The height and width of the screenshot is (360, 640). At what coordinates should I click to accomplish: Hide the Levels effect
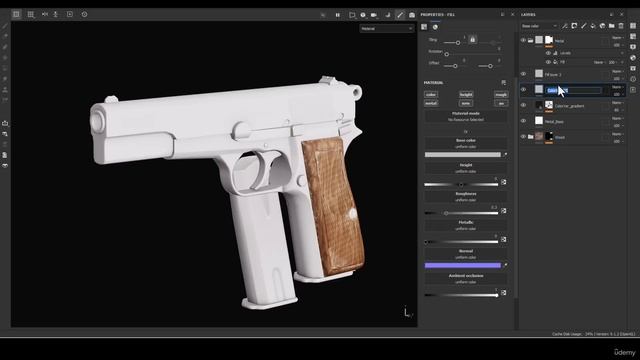point(548,53)
